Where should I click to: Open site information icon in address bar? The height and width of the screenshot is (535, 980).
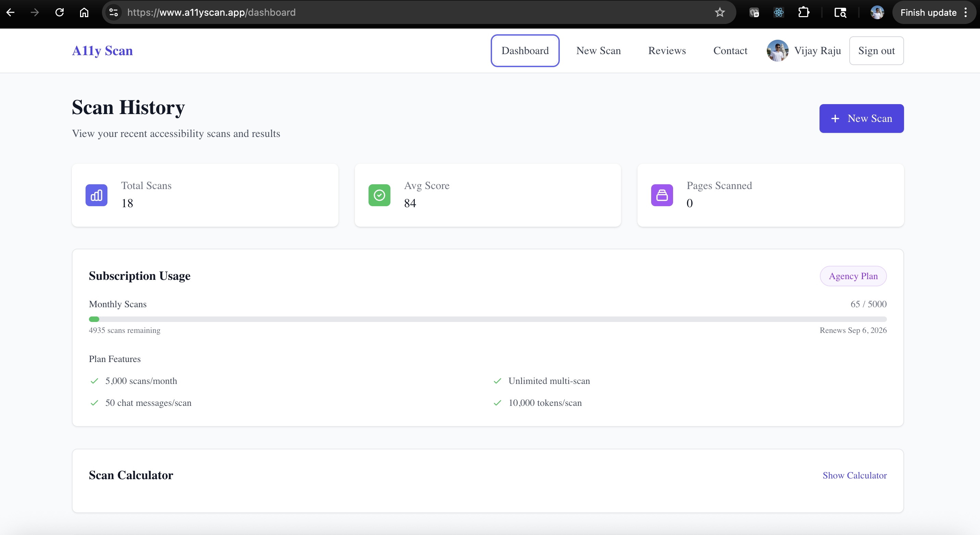(113, 13)
